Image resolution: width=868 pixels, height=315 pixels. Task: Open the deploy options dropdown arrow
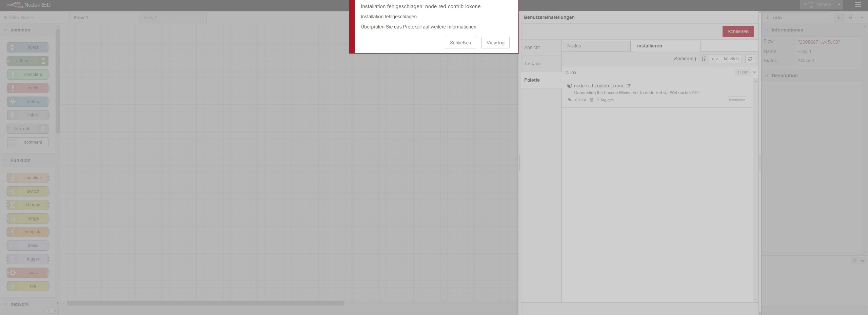tap(839, 5)
